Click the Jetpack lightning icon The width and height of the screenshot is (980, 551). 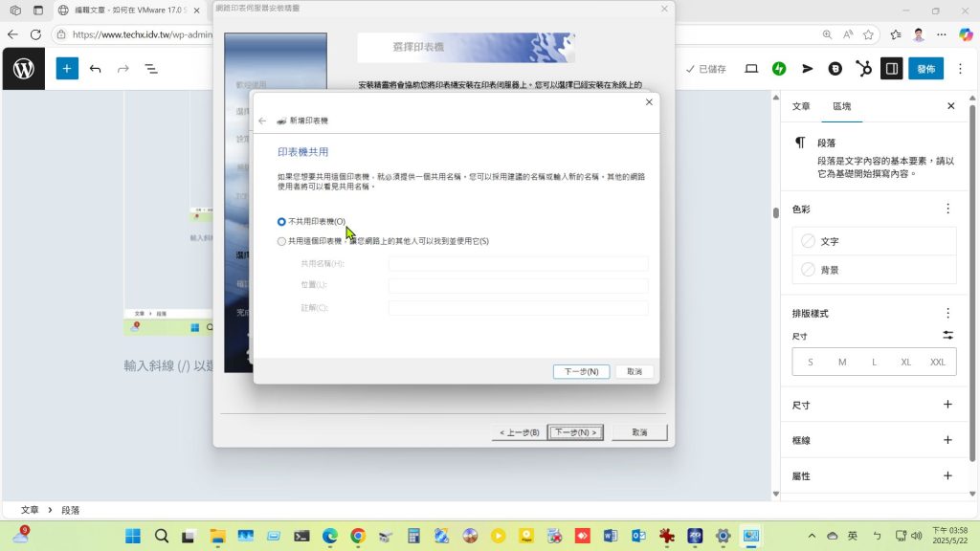click(780, 69)
